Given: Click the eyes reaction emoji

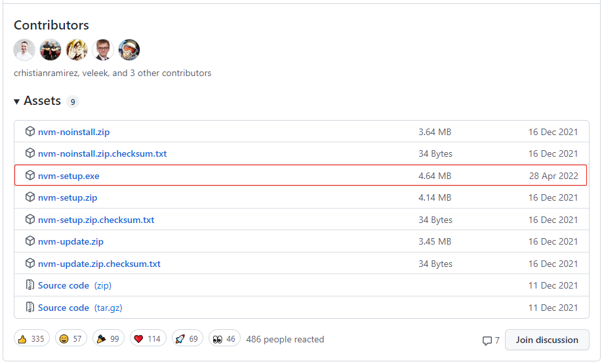Looking at the screenshot, I should point(217,339).
